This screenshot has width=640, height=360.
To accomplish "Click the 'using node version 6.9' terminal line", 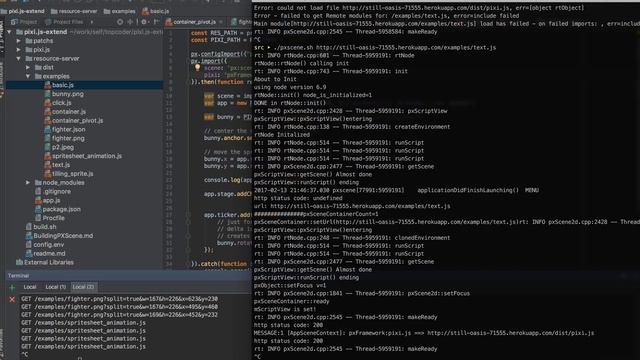I will (290, 87).
